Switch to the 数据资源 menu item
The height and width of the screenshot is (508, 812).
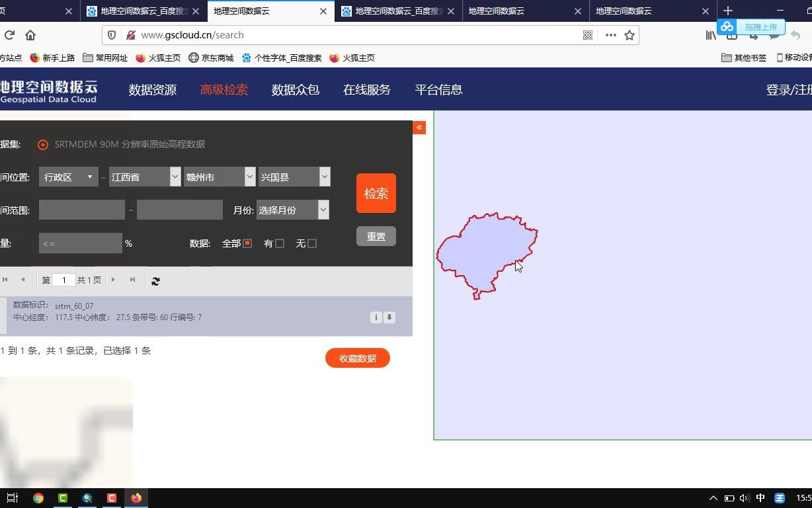coord(152,89)
